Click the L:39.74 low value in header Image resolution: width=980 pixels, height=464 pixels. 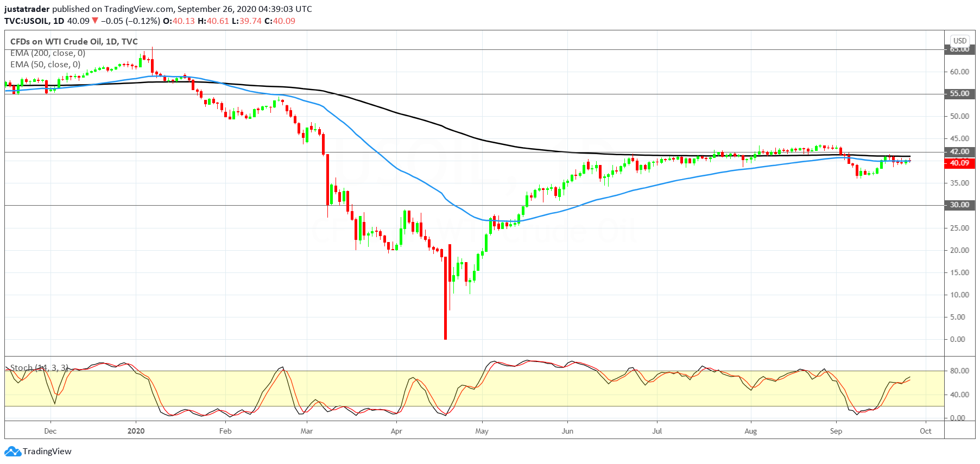coord(246,21)
